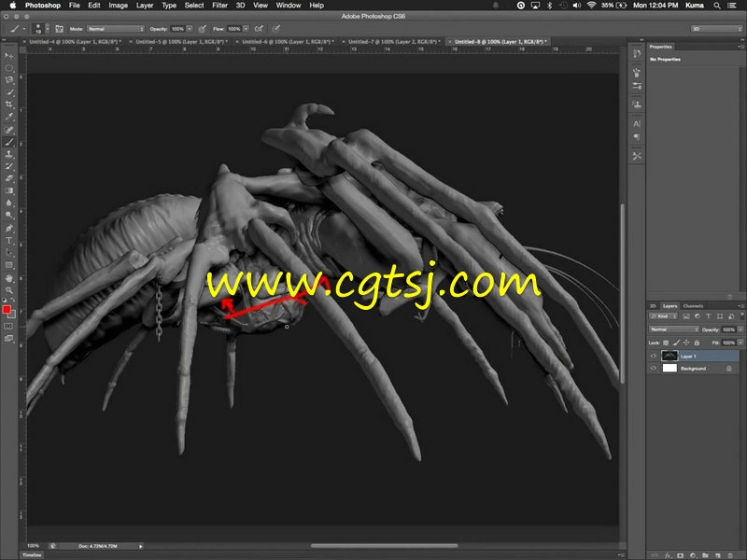Hide the Background layer eye
The image size is (747, 560).
[x=653, y=368]
